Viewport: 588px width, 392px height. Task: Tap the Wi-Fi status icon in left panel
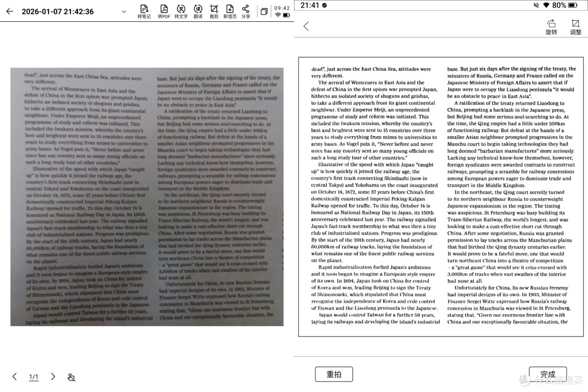pyautogui.click(x=278, y=15)
